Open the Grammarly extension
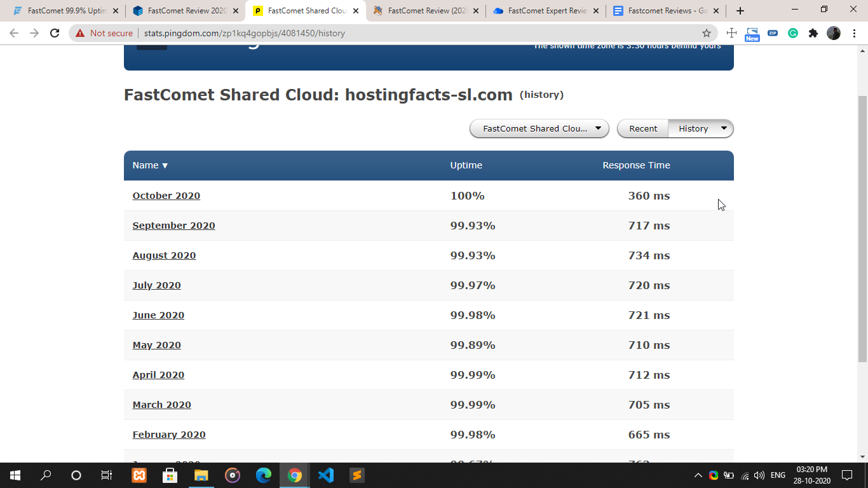 (793, 33)
